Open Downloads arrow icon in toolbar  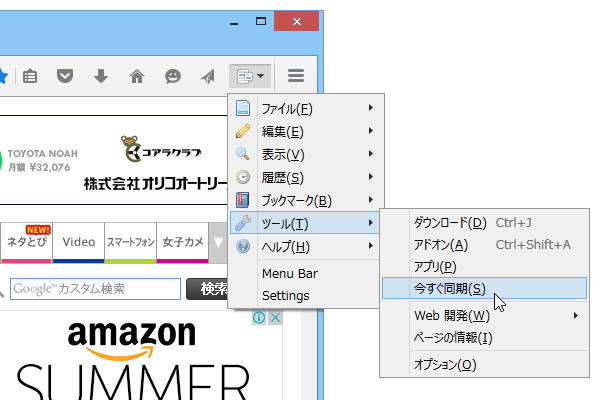101,76
